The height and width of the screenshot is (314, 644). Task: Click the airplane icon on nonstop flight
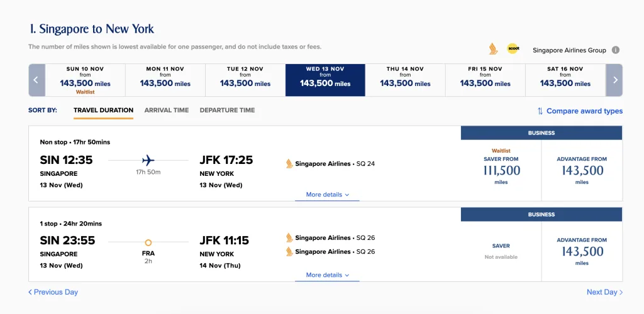coord(148,160)
